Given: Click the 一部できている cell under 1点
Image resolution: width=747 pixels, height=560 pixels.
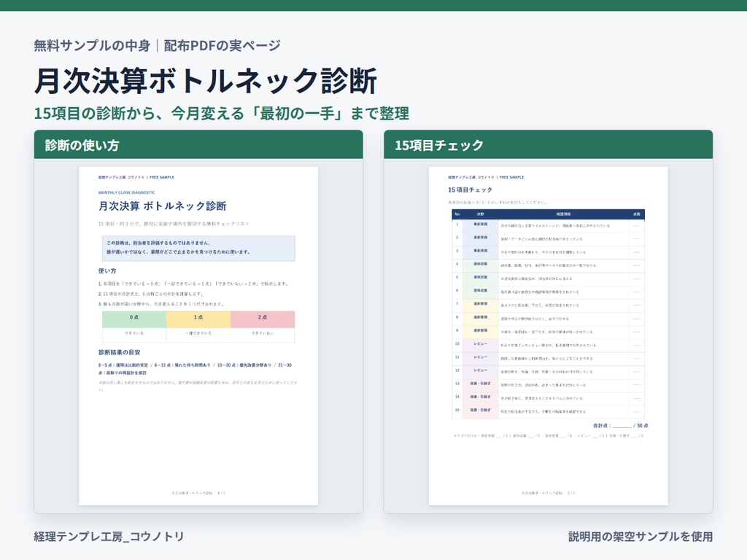Looking at the screenshot, I should coord(198,334).
